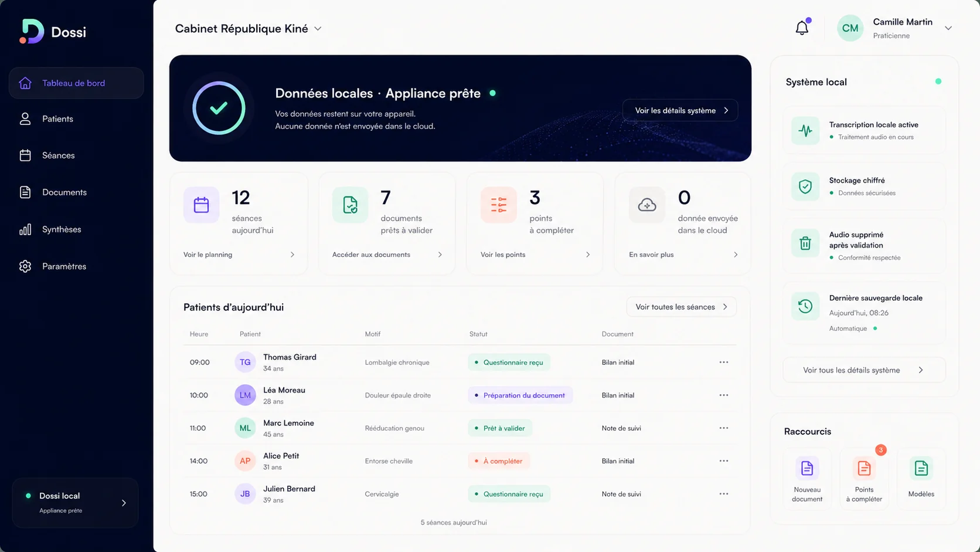
Task: Click the waveform icon for Transcription locale
Action: (805, 130)
